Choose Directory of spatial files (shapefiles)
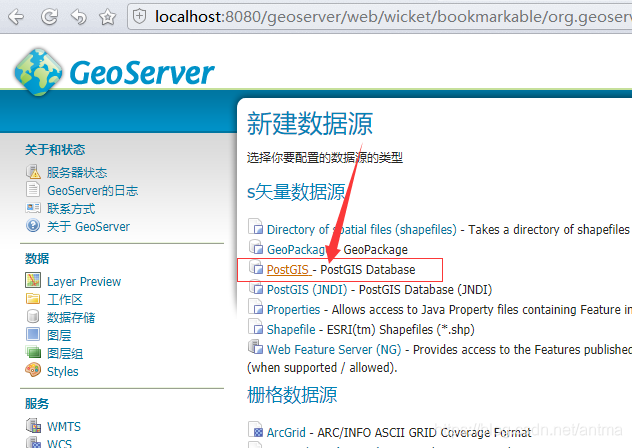Image resolution: width=632 pixels, height=448 pixels. [x=362, y=229]
